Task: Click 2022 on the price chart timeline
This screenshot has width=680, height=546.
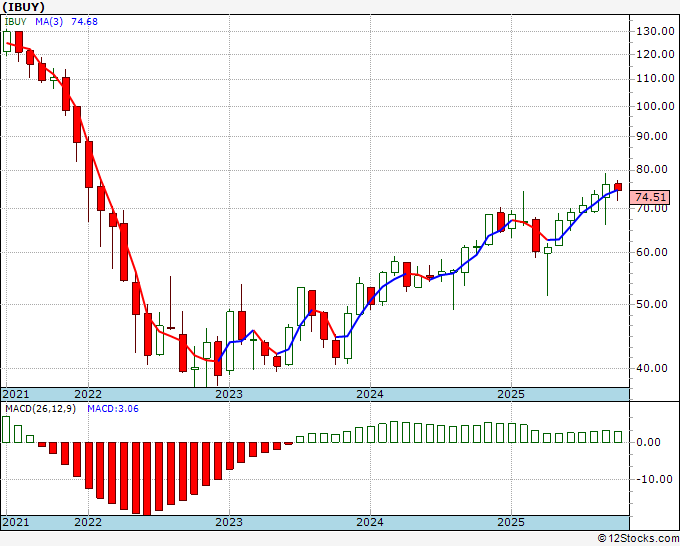Action: (88, 394)
